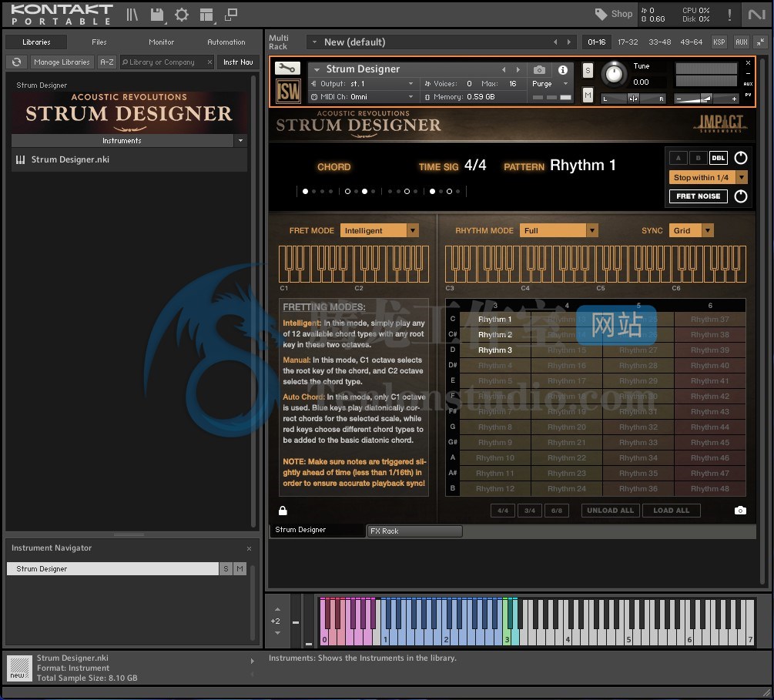Image resolution: width=774 pixels, height=700 pixels.
Task: Select the 17-32 rack page
Action: point(628,42)
